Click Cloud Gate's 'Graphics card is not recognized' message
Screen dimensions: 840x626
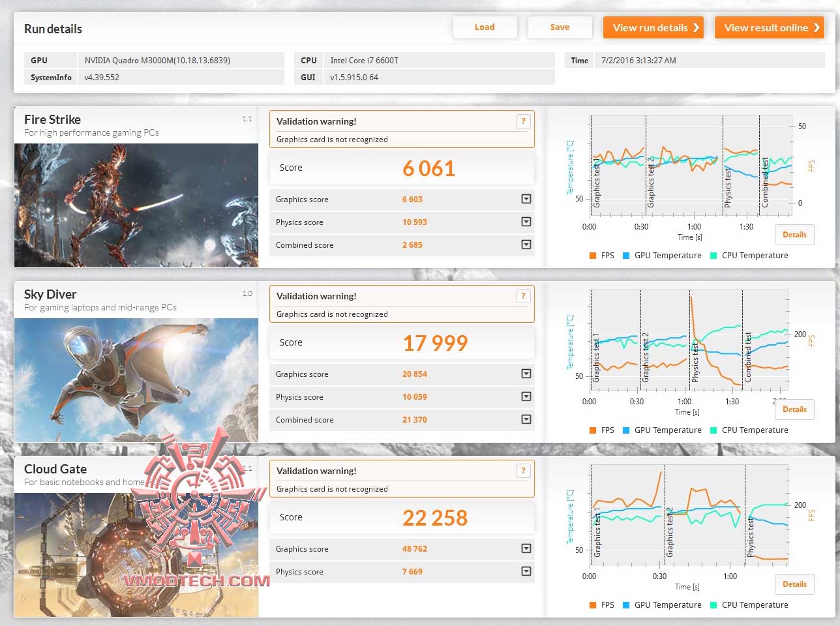[x=332, y=489]
